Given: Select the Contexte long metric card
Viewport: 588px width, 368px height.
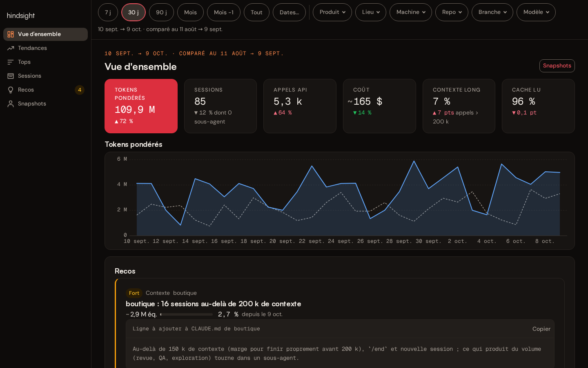Looking at the screenshot, I should click(459, 106).
